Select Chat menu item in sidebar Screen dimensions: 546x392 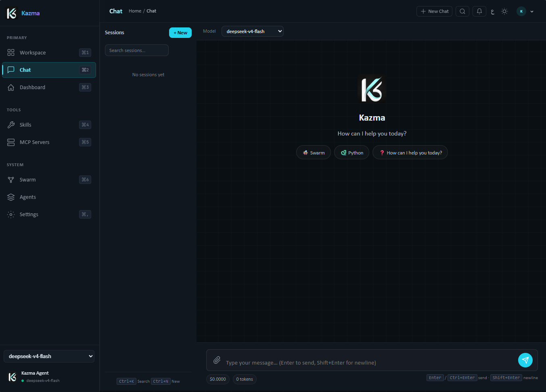49,70
